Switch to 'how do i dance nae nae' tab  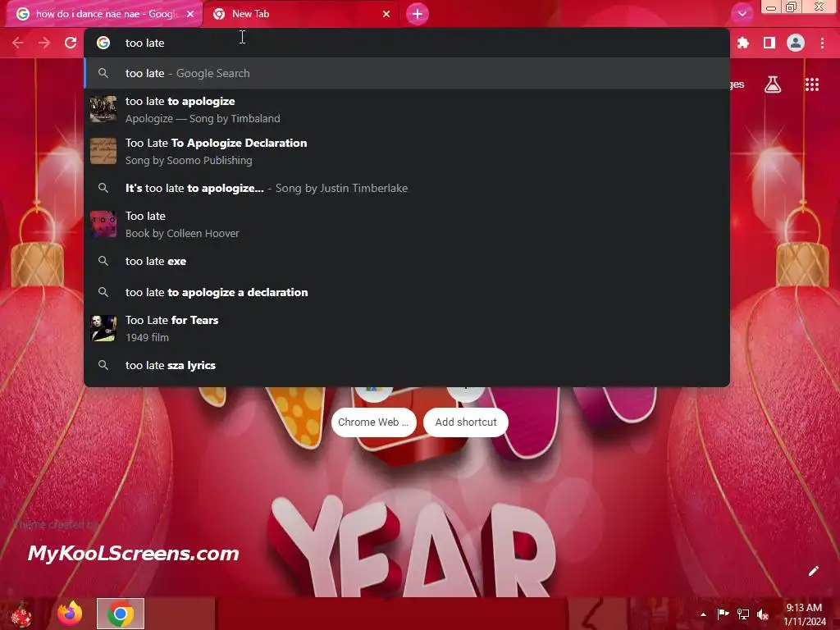104,14
